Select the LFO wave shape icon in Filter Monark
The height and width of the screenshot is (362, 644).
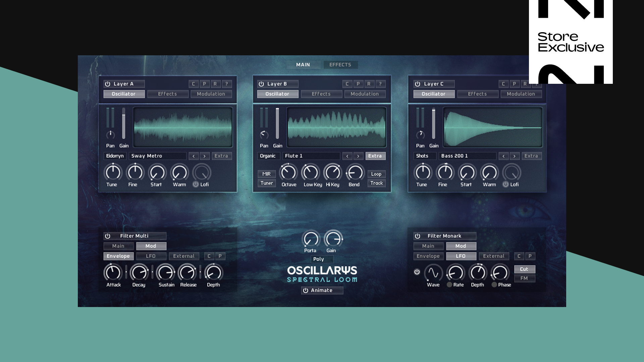point(433,274)
